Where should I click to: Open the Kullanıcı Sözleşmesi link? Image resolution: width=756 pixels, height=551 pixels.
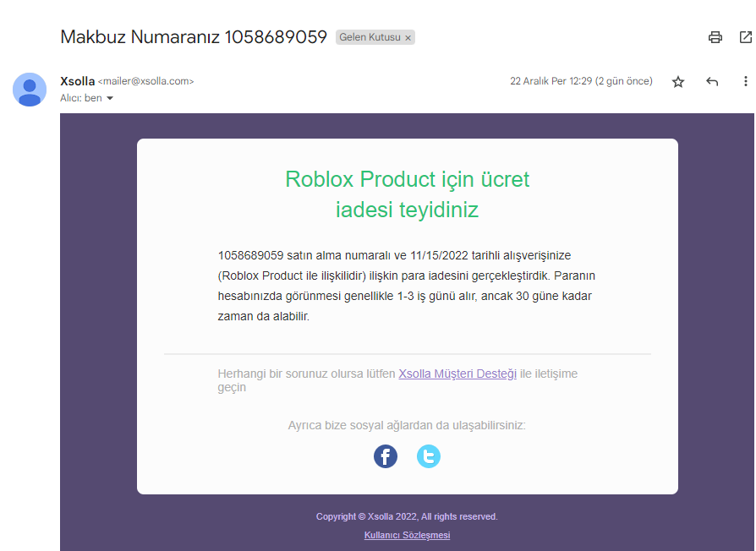pyautogui.click(x=407, y=535)
